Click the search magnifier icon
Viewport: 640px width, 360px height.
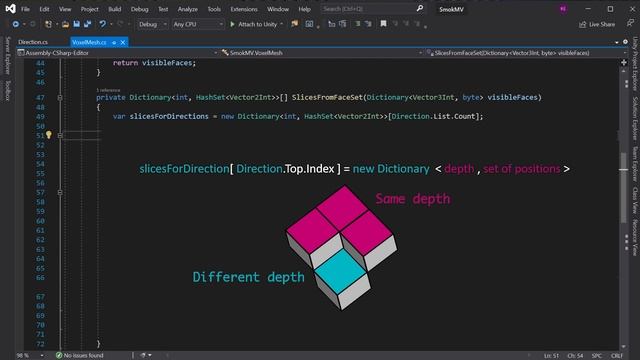(420, 9)
